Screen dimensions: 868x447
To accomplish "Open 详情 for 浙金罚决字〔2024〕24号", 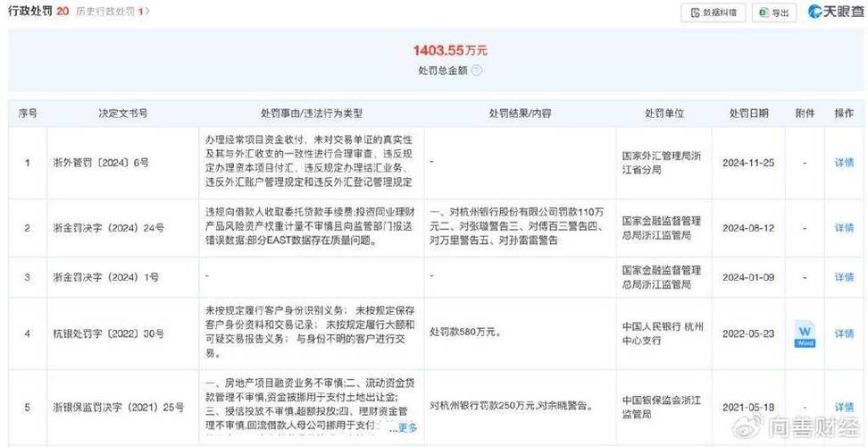I will click(844, 228).
